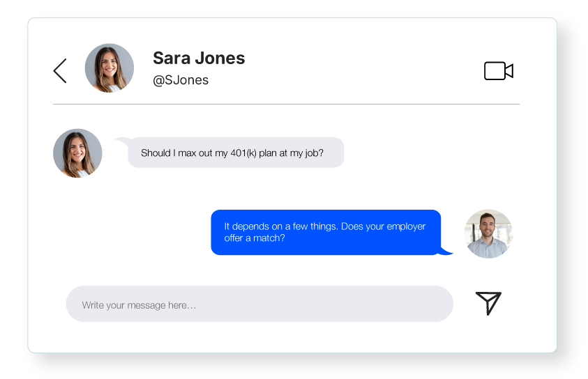The width and height of the screenshot is (588, 379).
Task: Select the gray "Should I max out my 401(k)" bubble
Action: (x=236, y=153)
